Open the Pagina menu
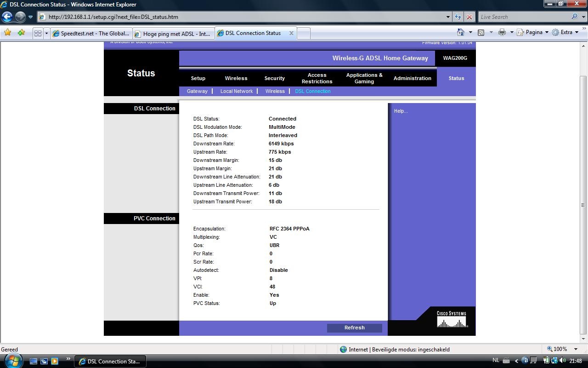The image size is (588, 368). point(533,32)
